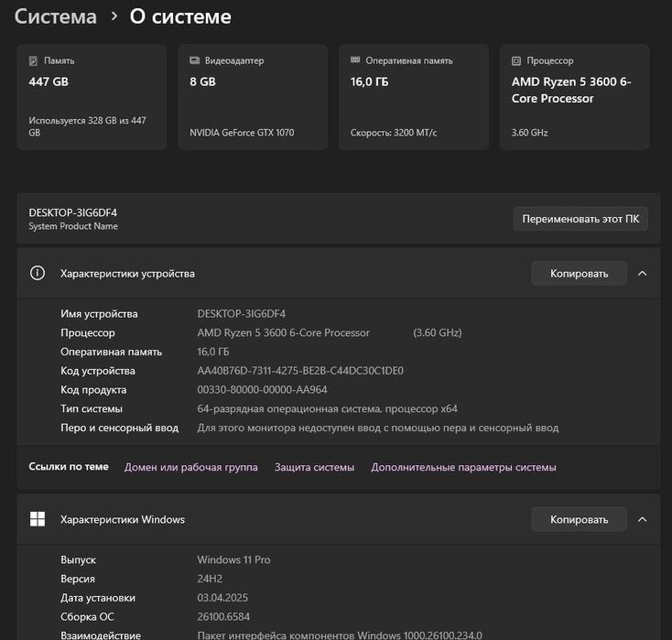Click the storage icon on Память card
The height and width of the screenshot is (640, 672).
[x=34, y=61]
